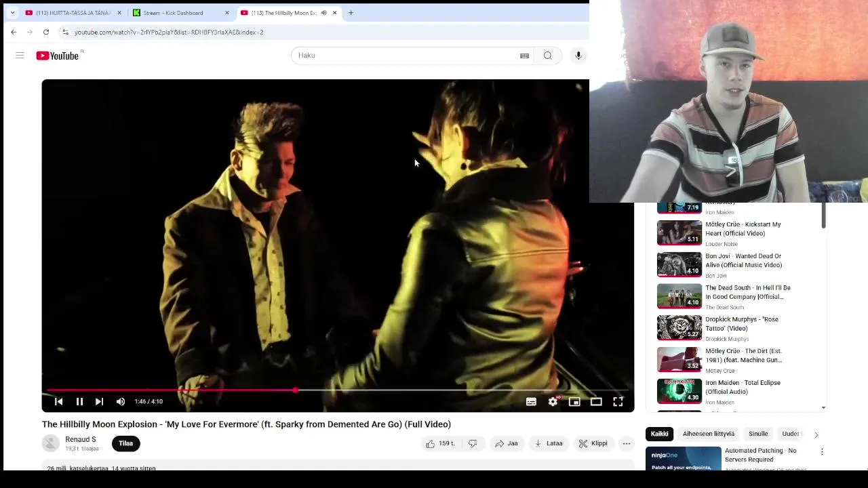Reload the page with refresh icon
The height and width of the screenshot is (488, 868).
(46, 32)
